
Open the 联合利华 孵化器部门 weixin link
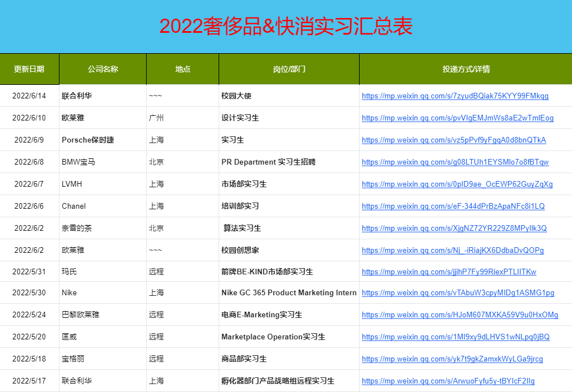449,381
